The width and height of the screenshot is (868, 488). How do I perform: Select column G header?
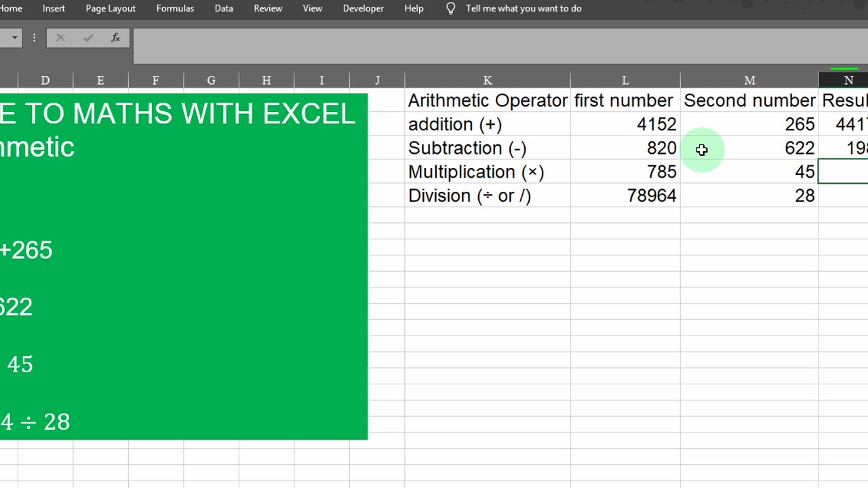tap(212, 81)
